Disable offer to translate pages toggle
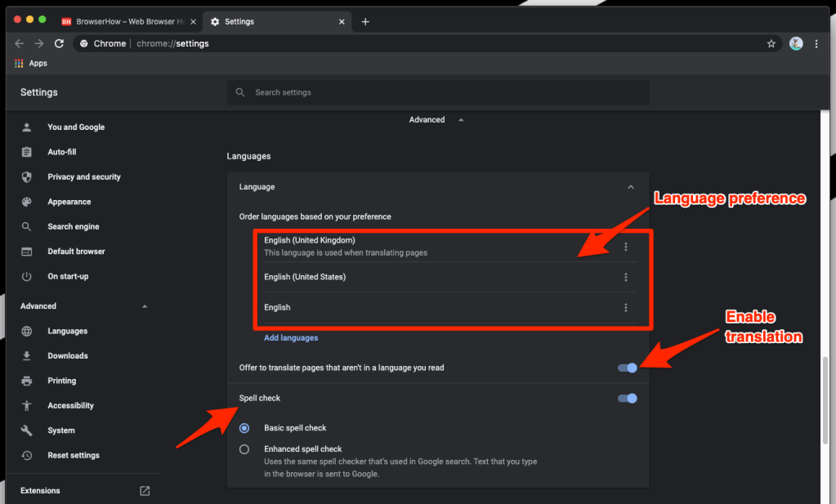Viewport: 836px width, 504px height. click(628, 368)
